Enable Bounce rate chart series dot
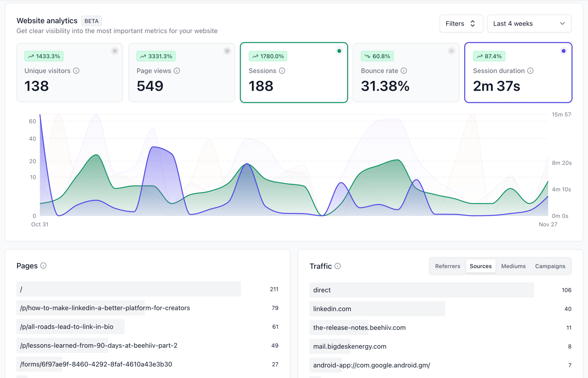The image size is (588, 378). 451,51
